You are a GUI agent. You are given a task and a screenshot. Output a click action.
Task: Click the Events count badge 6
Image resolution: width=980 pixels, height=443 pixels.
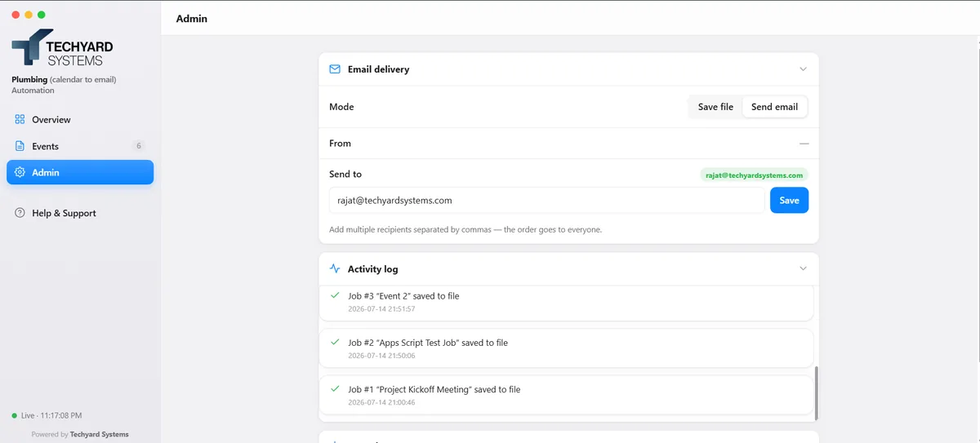139,146
